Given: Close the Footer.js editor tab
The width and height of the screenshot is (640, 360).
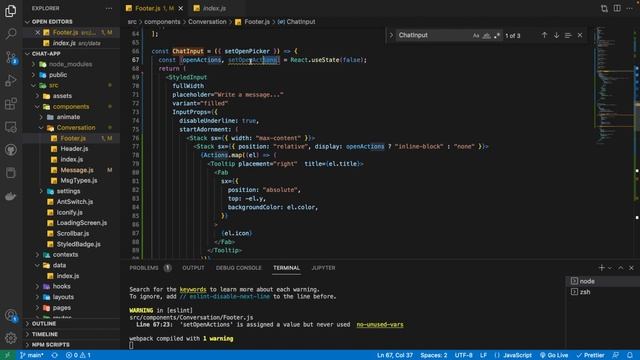Looking at the screenshot, I should (x=181, y=8).
